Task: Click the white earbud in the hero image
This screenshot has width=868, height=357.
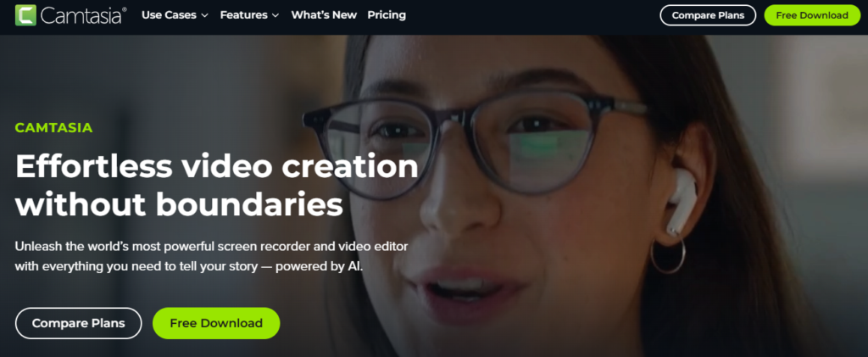Action: click(681, 201)
